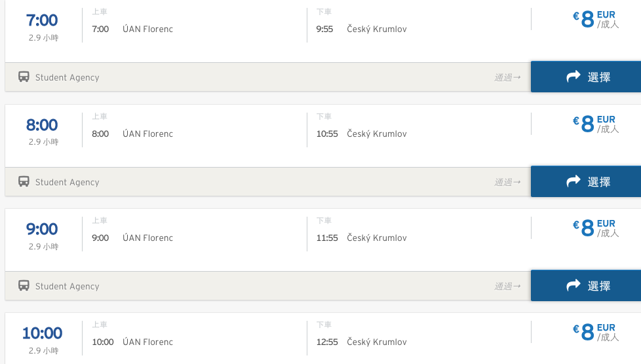Click the €8 EUR price of 10:00 trip
This screenshot has height=364, width=641.
click(x=596, y=332)
